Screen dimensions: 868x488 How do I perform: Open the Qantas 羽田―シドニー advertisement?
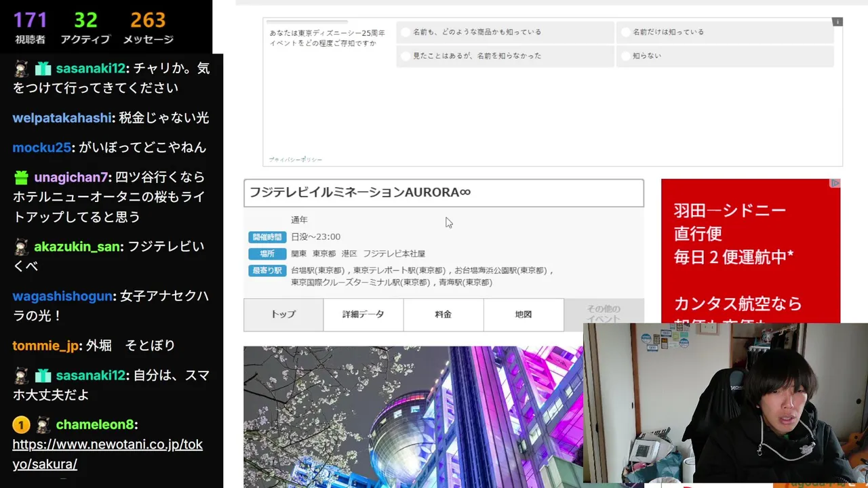[751, 251]
